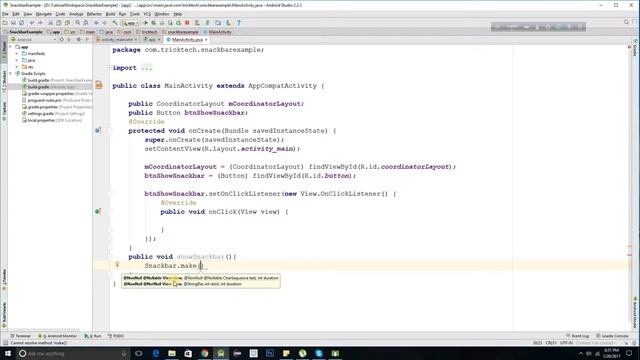Click the Cortana search box on taskbar

73,353
